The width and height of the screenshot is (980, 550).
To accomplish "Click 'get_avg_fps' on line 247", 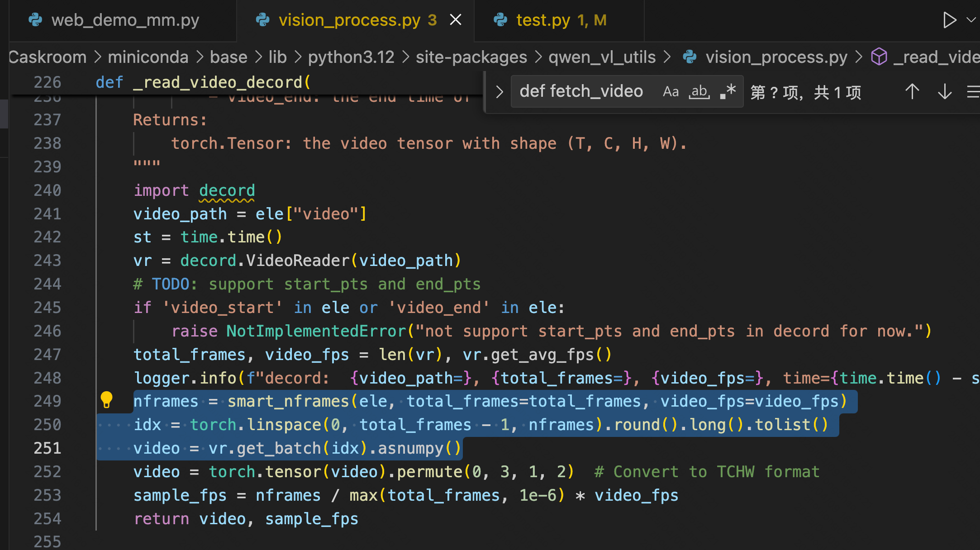I will pos(542,355).
